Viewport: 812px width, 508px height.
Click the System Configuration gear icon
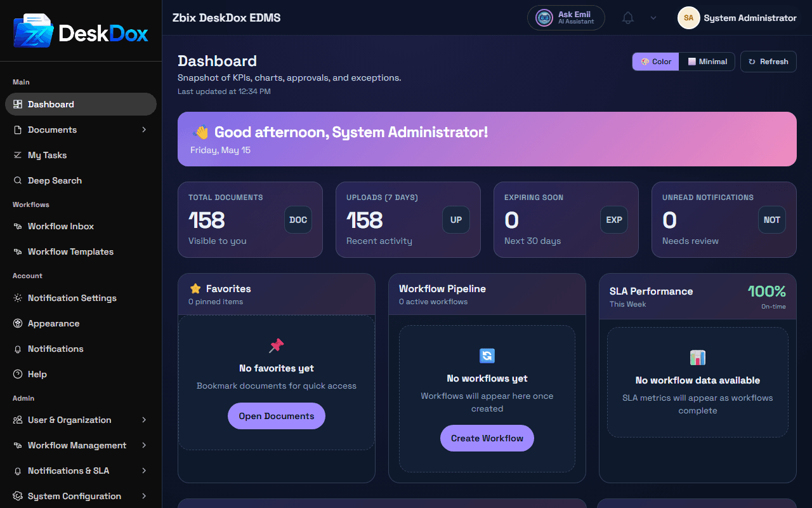(18, 496)
